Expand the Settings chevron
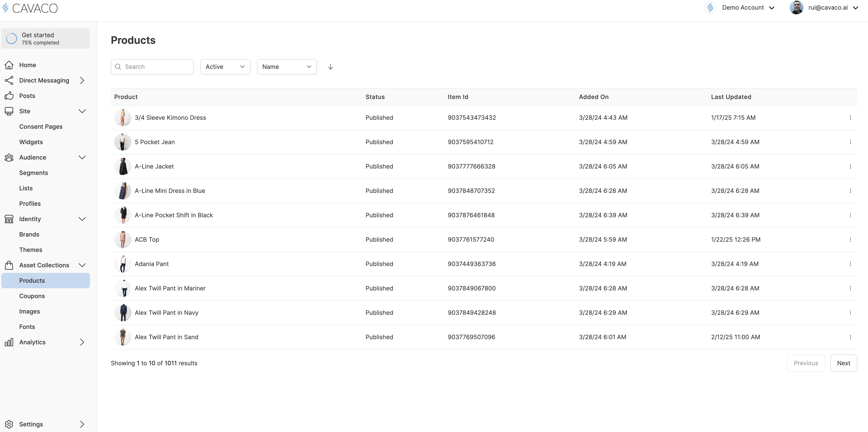868x432 pixels. coord(82,424)
